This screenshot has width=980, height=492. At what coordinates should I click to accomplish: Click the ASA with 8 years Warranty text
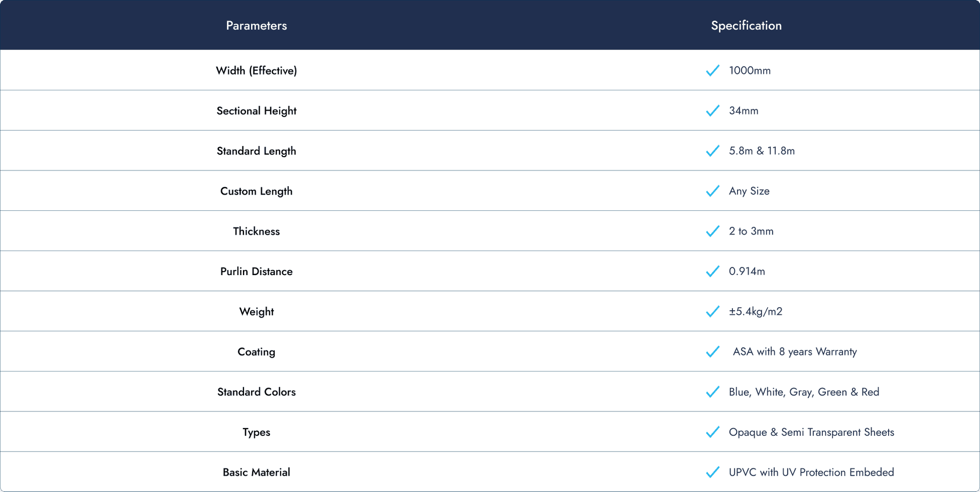[795, 352]
